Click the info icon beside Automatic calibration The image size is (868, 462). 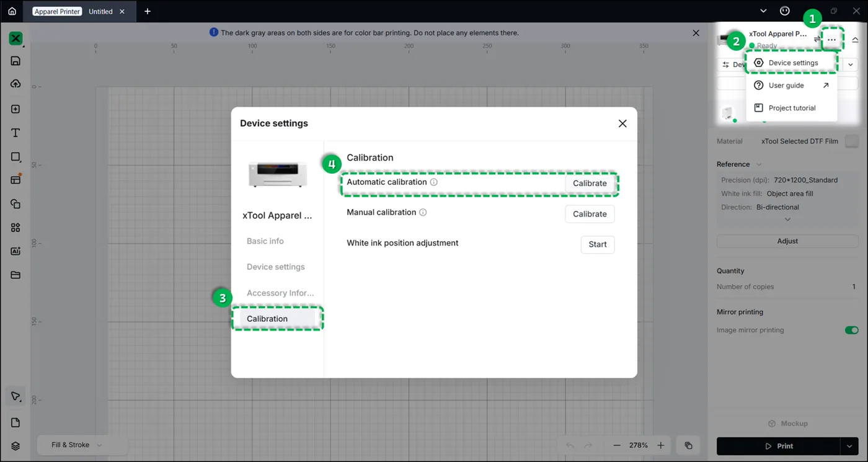coord(434,182)
